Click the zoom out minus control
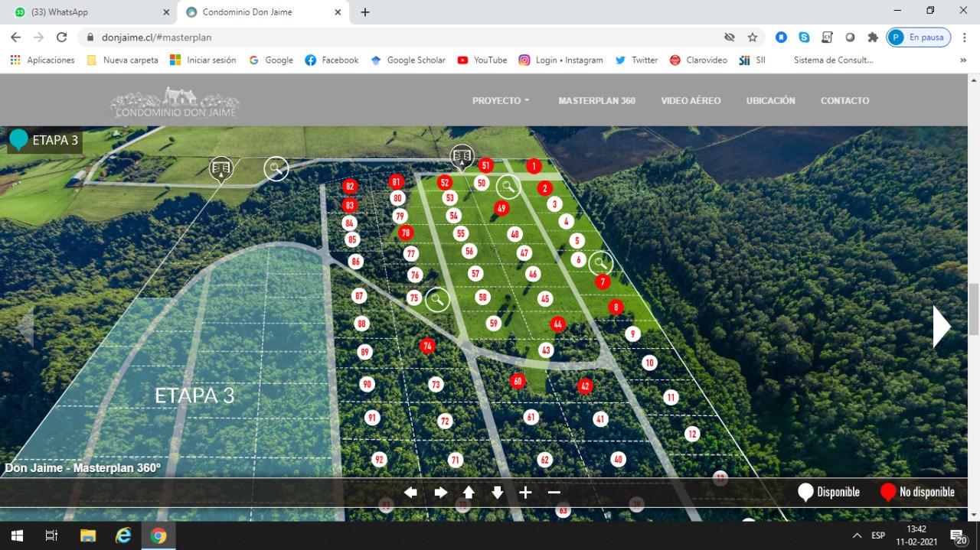This screenshot has height=550, width=980. pyautogui.click(x=554, y=493)
